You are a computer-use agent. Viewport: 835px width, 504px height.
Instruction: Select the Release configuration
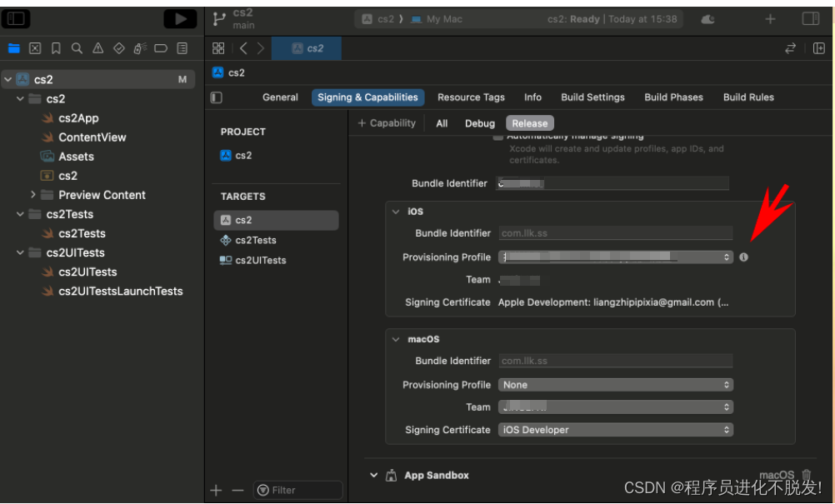pyautogui.click(x=530, y=123)
